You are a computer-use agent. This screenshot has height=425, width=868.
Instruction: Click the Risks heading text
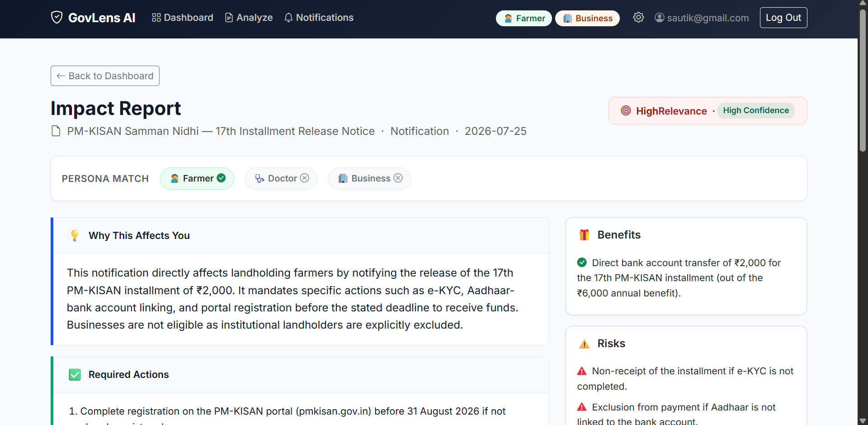click(611, 344)
